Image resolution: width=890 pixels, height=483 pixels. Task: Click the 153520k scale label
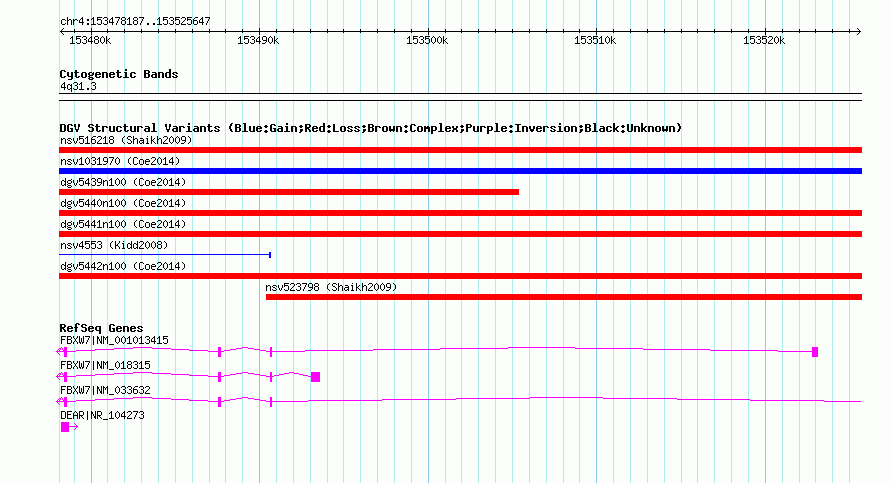764,41
